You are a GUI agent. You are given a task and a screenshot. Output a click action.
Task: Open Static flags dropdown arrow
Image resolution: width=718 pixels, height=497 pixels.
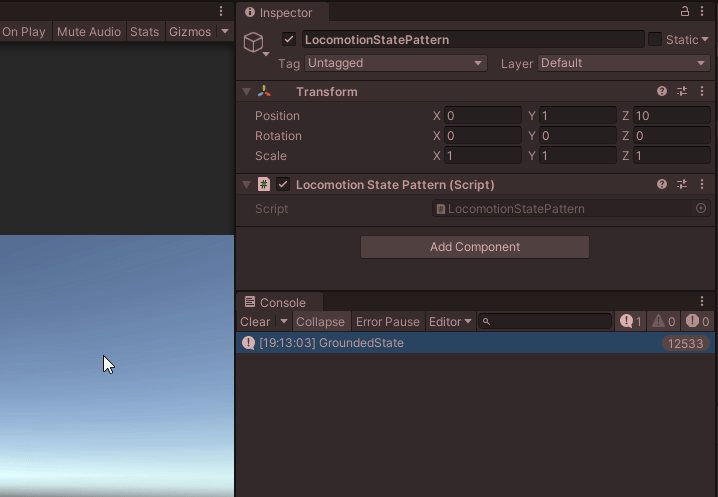click(705, 40)
